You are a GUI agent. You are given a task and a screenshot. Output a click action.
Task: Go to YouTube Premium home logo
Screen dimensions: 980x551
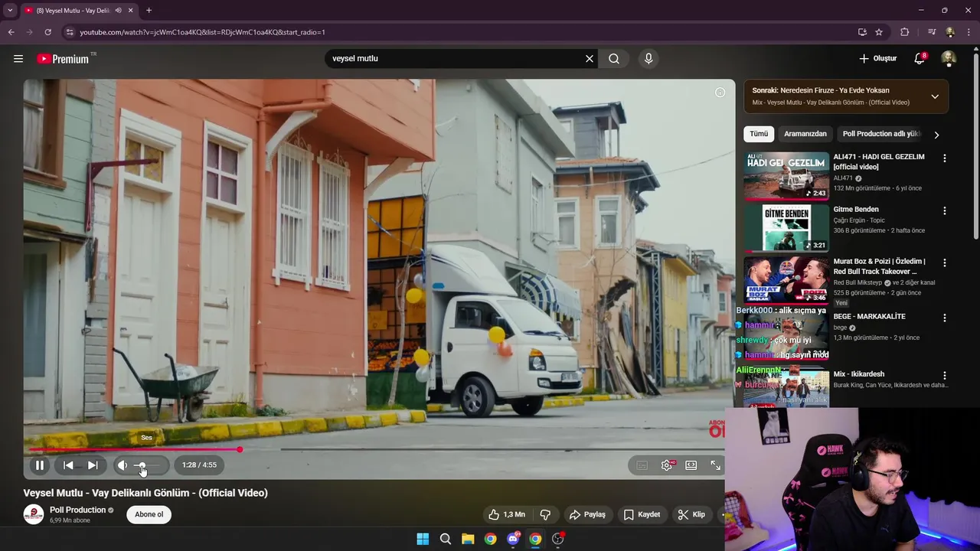tap(64, 58)
